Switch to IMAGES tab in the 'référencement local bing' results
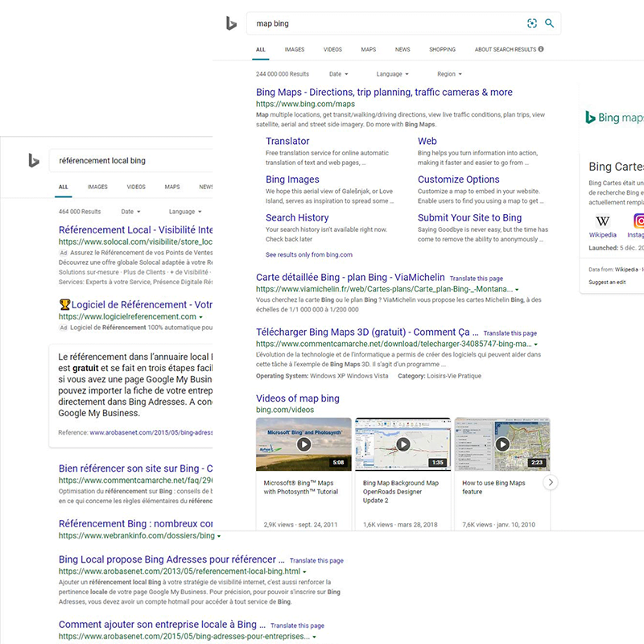The image size is (644, 644). [x=97, y=188]
